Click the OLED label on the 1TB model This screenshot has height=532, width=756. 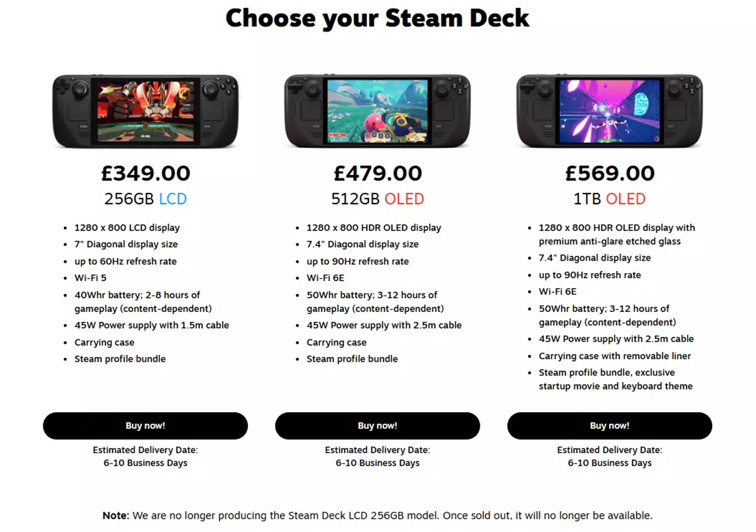pyautogui.click(x=626, y=199)
